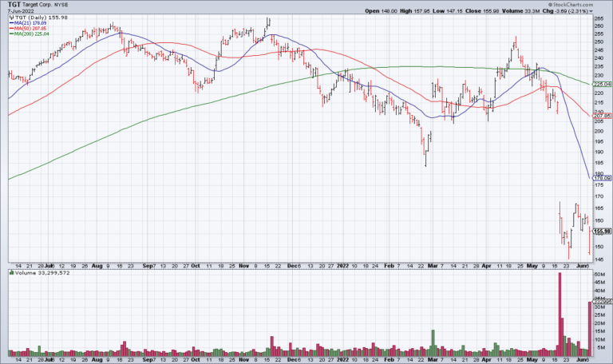Click the 200 label on price axis

pos(599,132)
